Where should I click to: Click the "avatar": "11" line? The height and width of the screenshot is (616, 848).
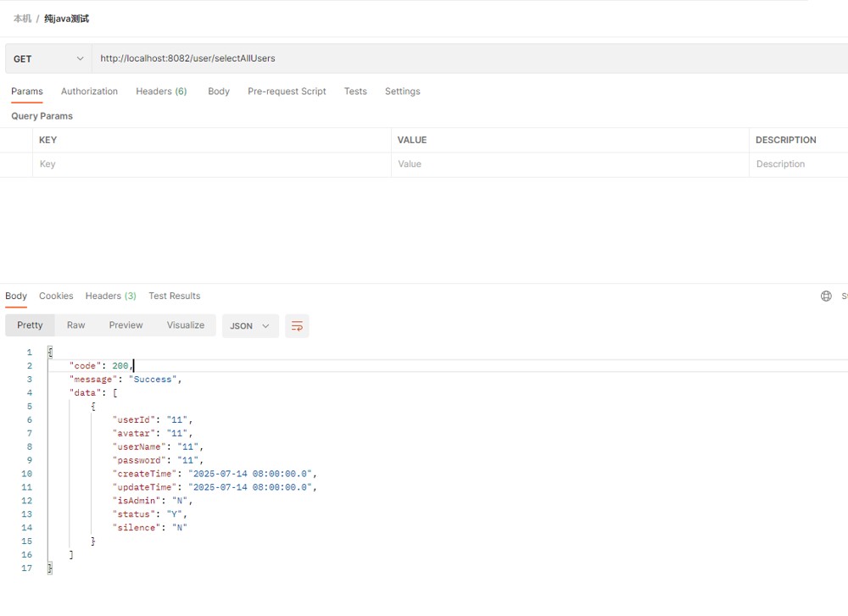pos(153,433)
